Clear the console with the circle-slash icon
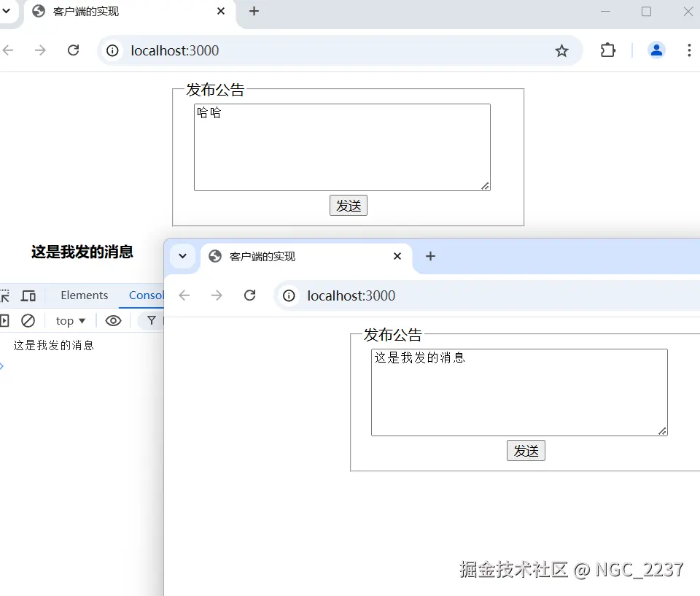 (x=28, y=320)
